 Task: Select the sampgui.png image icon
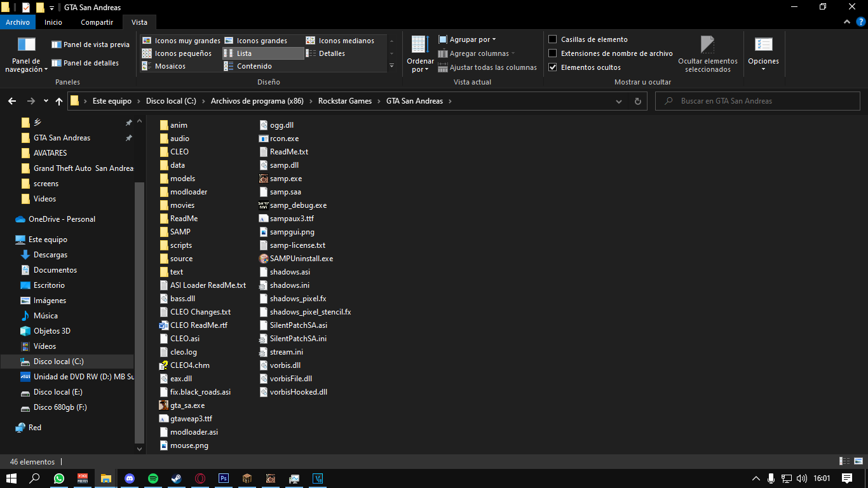pyautogui.click(x=264, y=232)
